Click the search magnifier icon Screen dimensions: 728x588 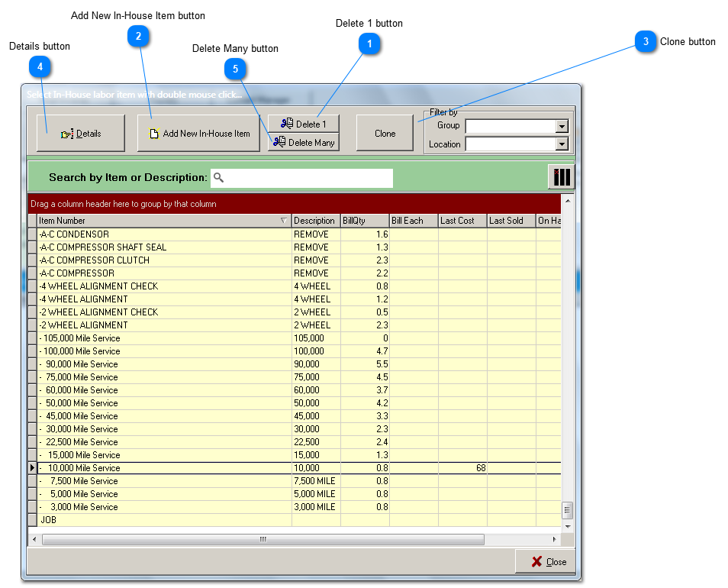pyautogui.click(x=219, y=178)
